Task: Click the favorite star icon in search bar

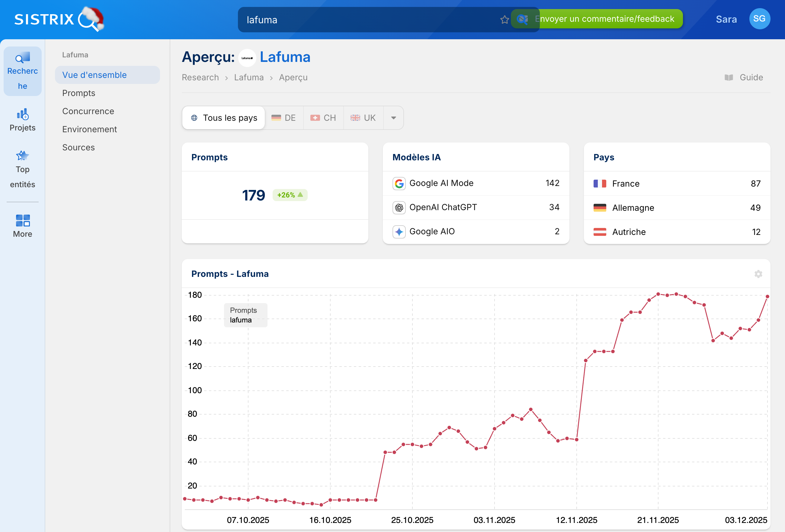Action: click(x=504, y=20)
